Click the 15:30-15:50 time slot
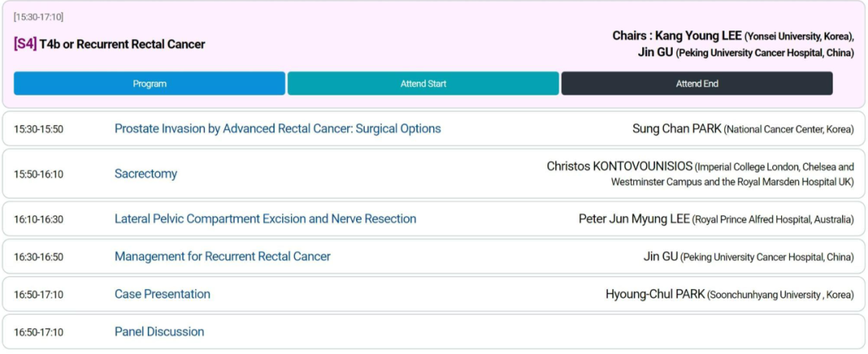This screenshot has width=868, height=354. [39, 129]
